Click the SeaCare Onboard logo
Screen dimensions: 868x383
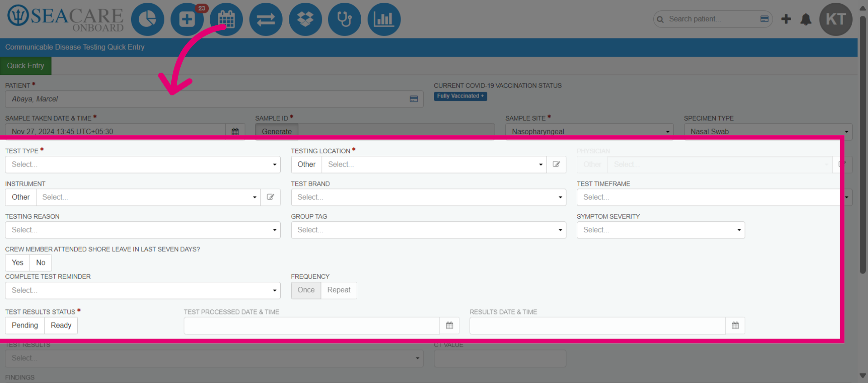tap(65, 19)
